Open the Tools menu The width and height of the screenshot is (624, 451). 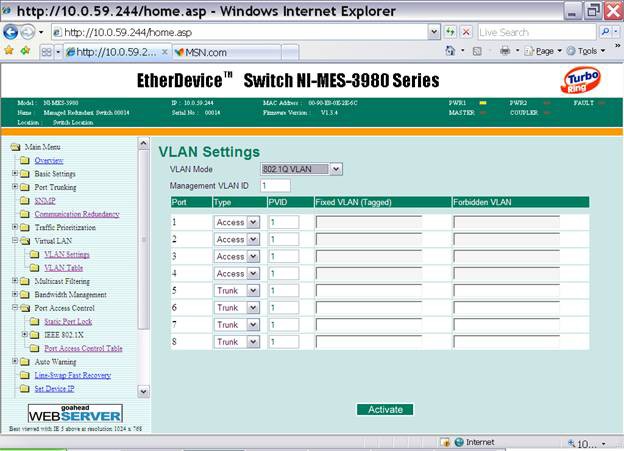click(x=587, y=51)
